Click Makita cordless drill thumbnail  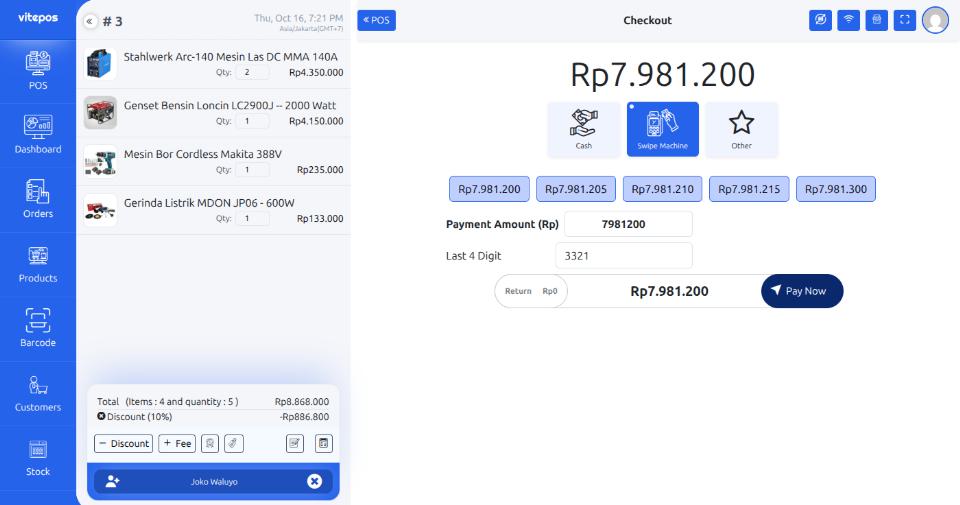tap(100, 162)
